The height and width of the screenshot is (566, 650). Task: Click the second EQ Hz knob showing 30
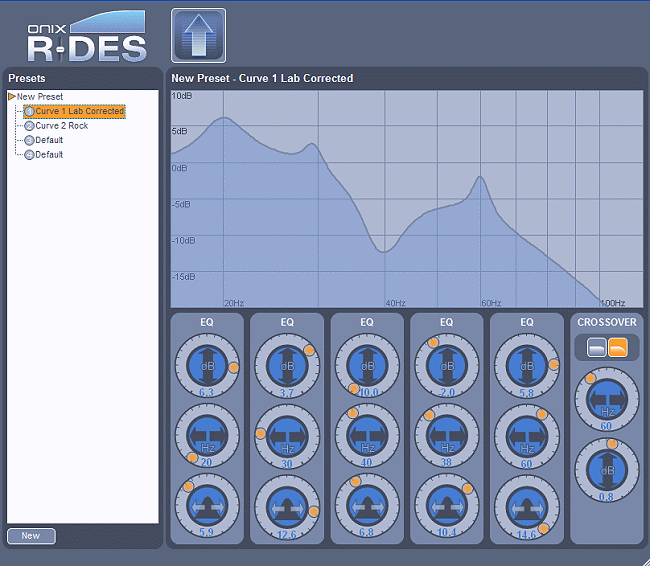point(287,436)
